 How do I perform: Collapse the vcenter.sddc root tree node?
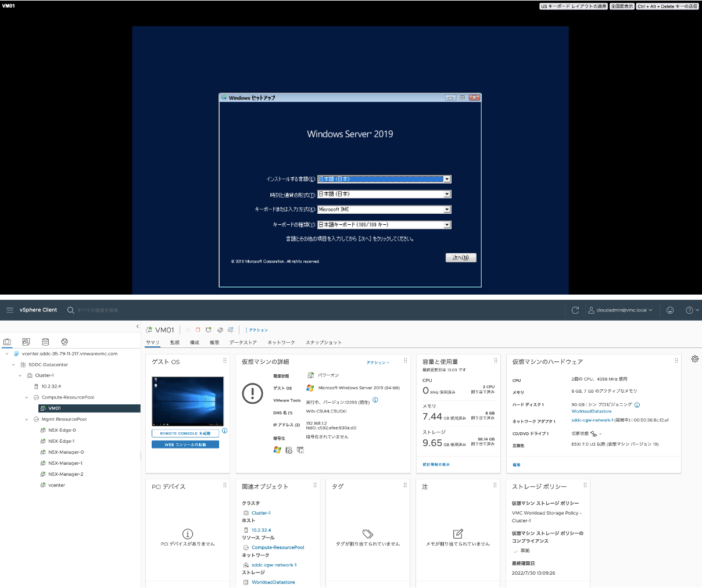pyautogui.click(x=7, y=354)
